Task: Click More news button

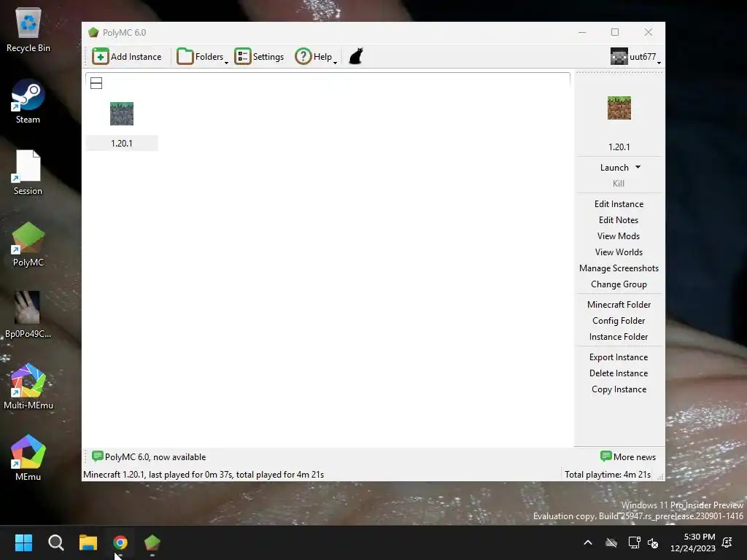Action: pyautogui.click(x=628, y=456)
